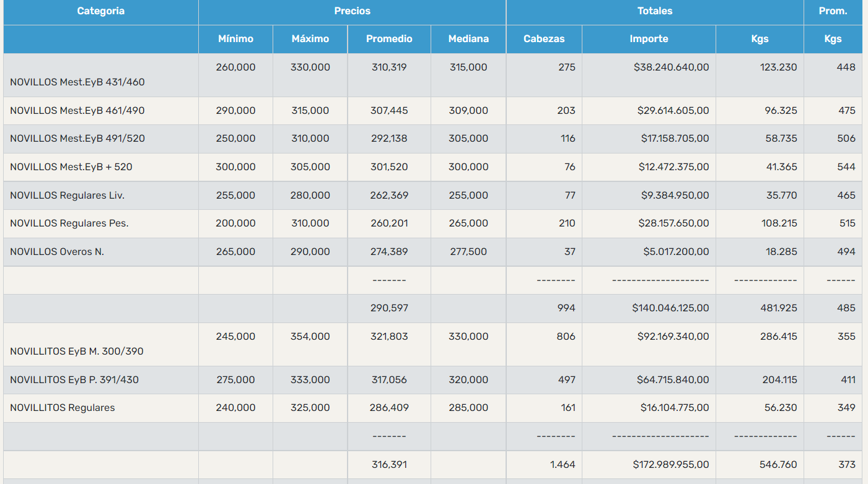The height and width of the screenshot is (484, 868).
Task: Select the NOVILLOS Overos N. row label
Action: click(x=57, y=252)
